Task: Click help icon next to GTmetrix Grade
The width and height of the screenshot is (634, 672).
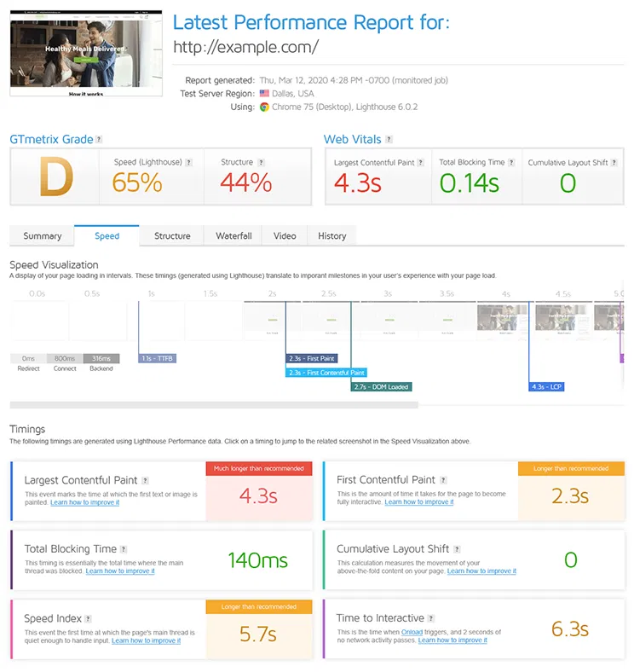Action: click(x=99, y=140)
